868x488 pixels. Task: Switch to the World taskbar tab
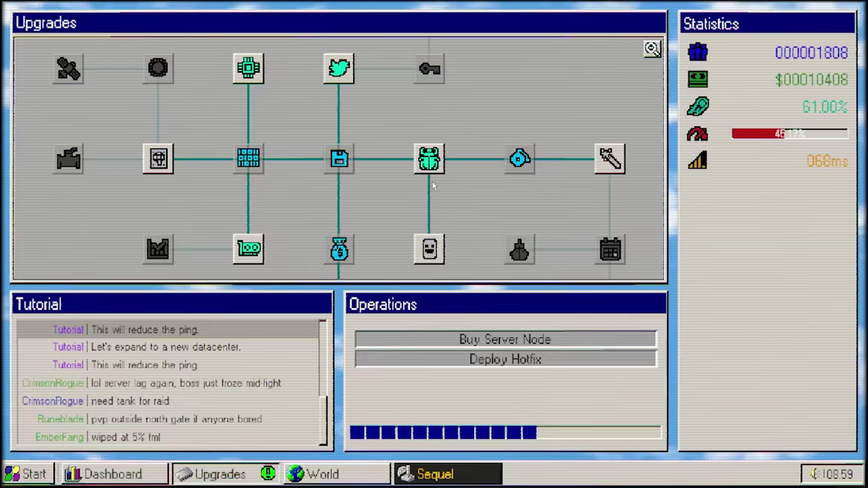pyautogui.click(x=337, y=474)
